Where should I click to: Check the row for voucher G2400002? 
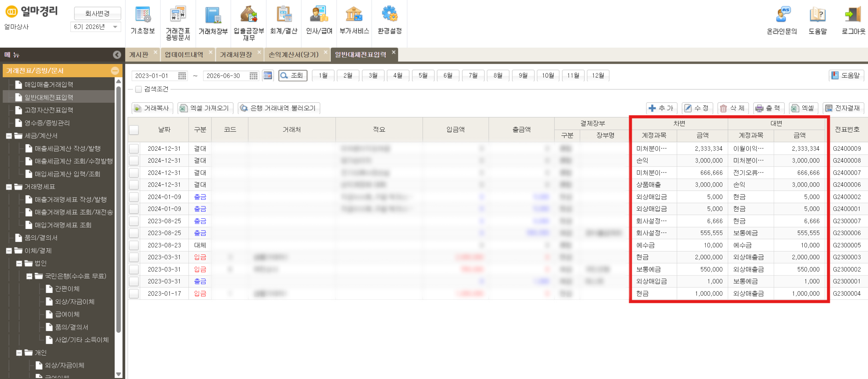point(134,197)
